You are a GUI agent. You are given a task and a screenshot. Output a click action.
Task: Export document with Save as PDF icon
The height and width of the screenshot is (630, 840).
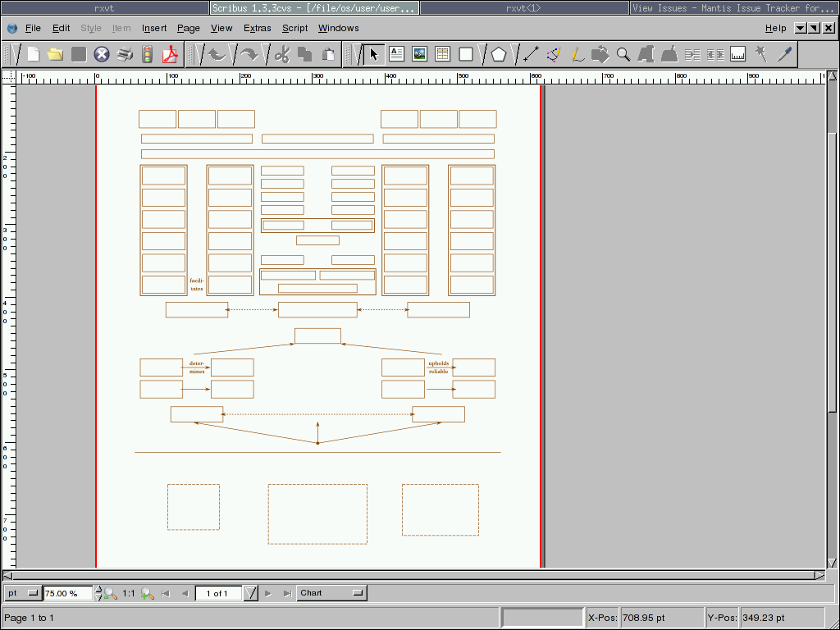[x=170, y=55]
